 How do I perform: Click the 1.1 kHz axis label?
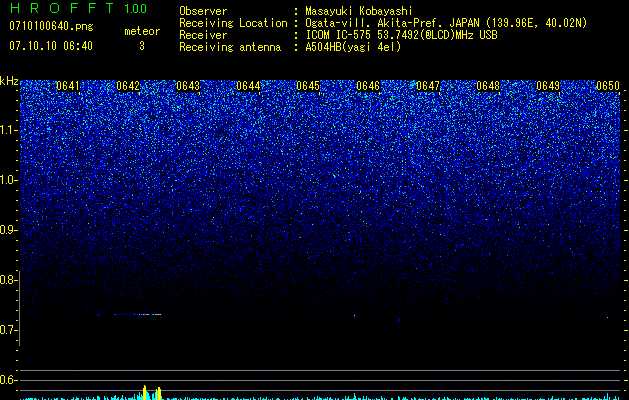[9, 130]
